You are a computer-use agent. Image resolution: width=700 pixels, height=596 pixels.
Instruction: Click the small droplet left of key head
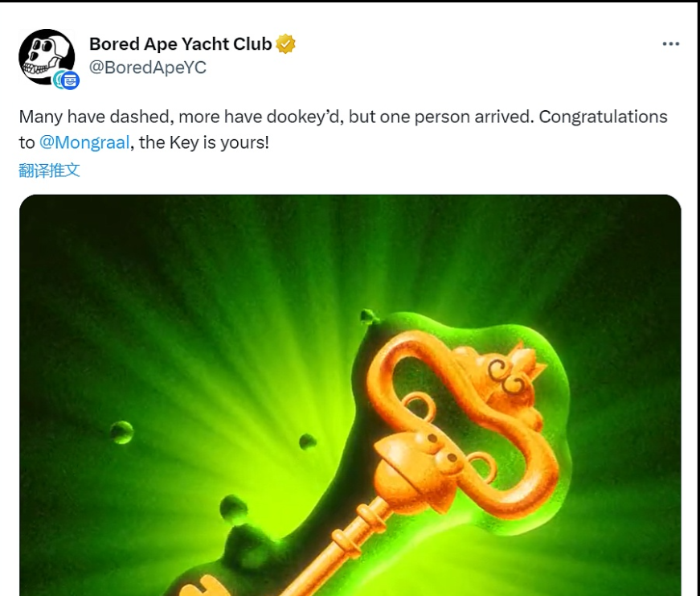(x=308, y=442)
